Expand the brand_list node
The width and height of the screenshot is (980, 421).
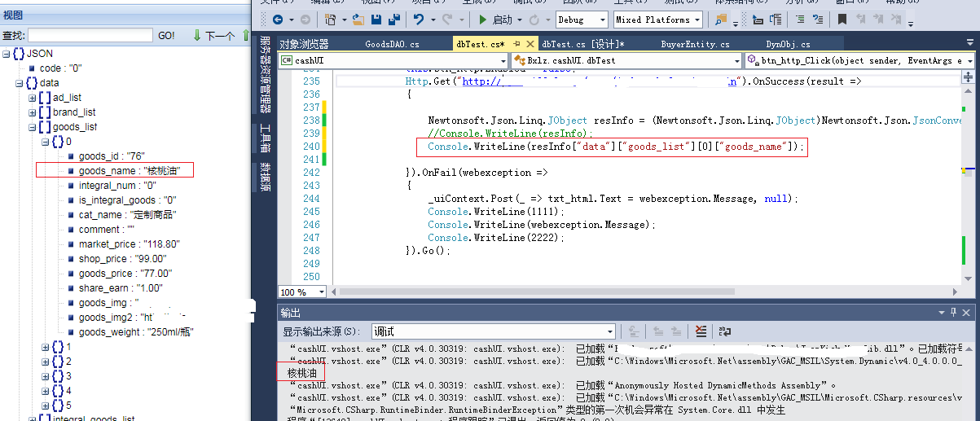(33, 112)
